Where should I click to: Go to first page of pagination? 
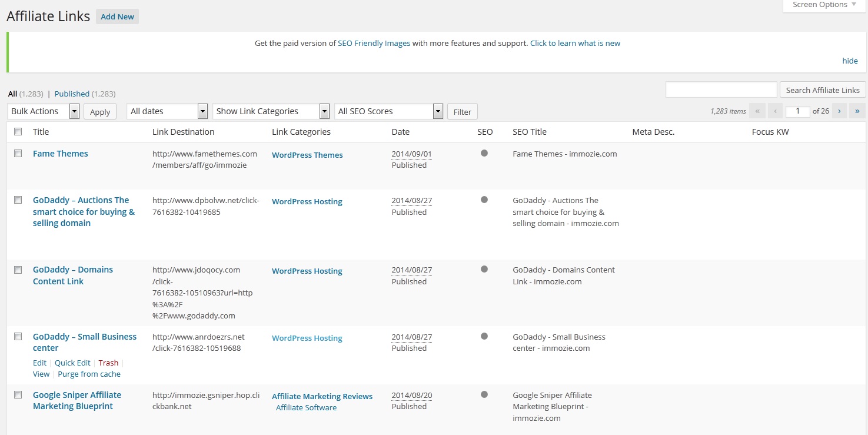[757, 111]
